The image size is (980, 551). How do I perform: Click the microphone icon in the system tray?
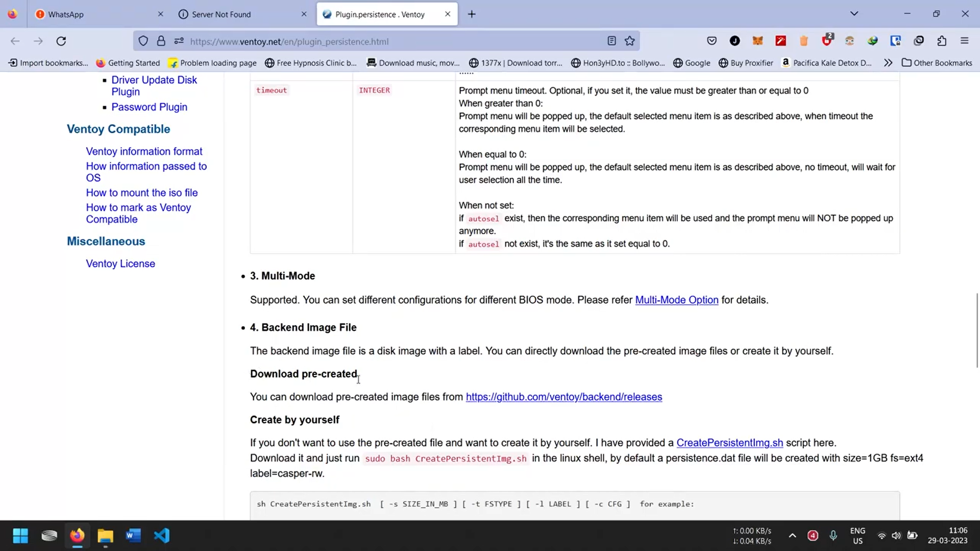point(833,536)
